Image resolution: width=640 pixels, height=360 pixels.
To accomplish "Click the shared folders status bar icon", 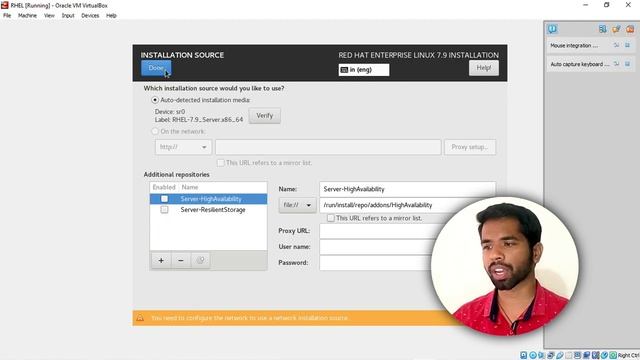I will 569,355.
